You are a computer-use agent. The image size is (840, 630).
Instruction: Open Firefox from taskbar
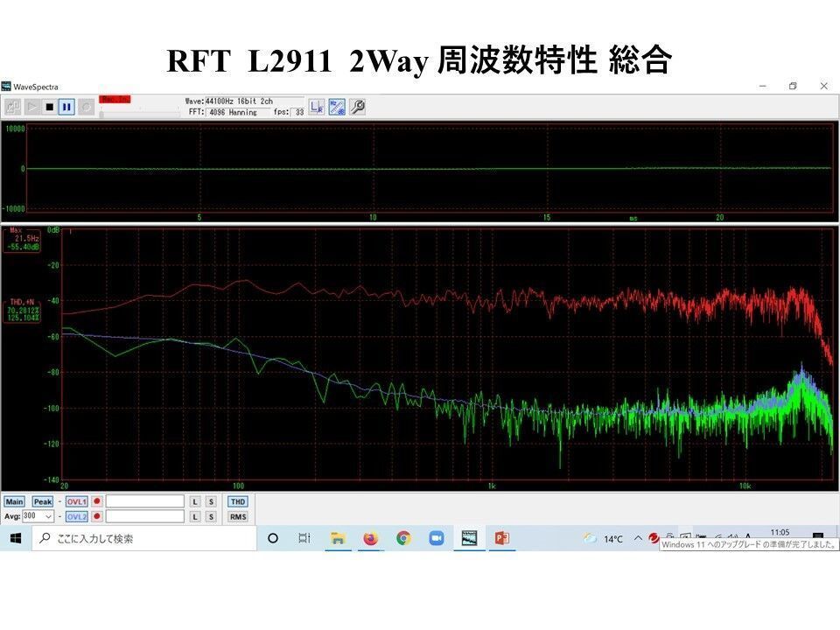click(x=370, y=538)
